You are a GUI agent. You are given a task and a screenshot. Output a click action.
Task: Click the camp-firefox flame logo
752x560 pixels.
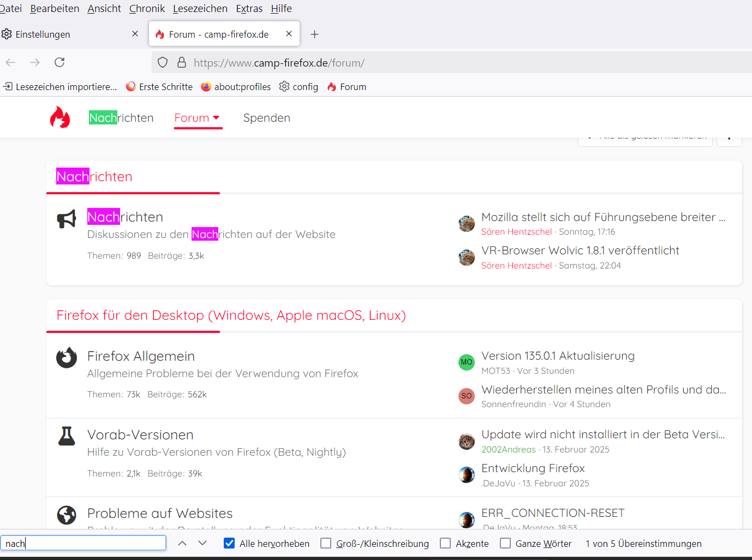pos(60,117)
